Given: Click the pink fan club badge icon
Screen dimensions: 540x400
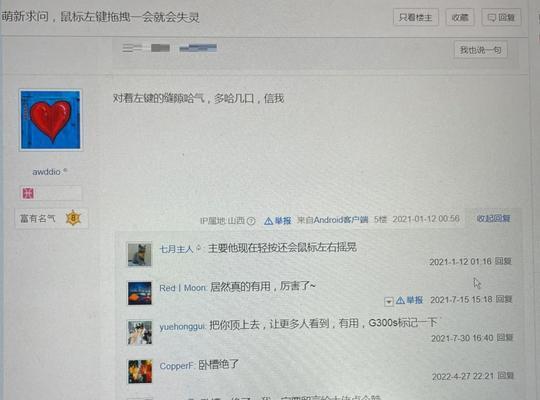Looking at the screenshot, I should 28,193.
